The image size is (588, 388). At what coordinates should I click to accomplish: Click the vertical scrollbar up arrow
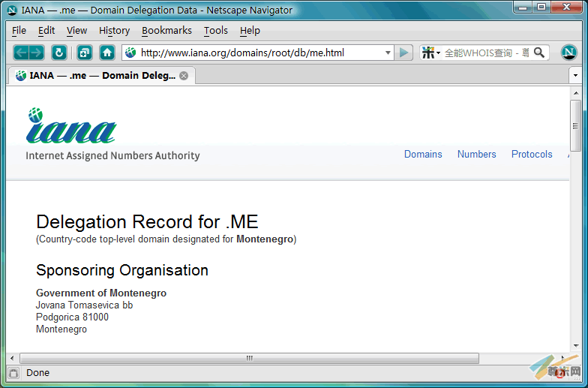(576, 93)
